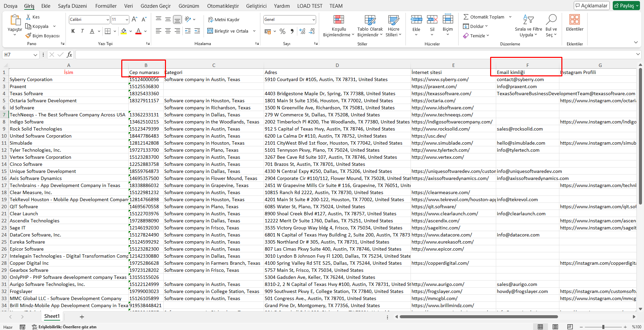The width and height of the screenshot is (644, 330).
Task: Toggle center horizontal alignment
Action: (168, 31)
